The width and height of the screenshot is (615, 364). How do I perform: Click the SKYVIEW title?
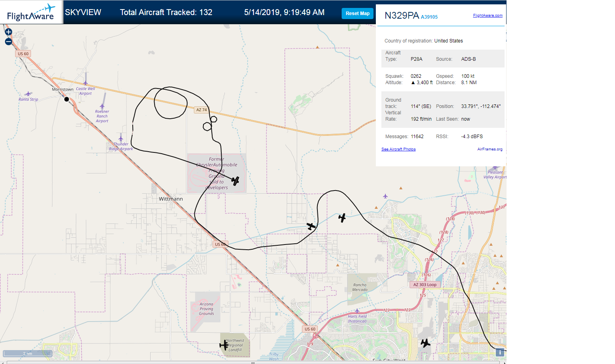(x=83, y=12)
